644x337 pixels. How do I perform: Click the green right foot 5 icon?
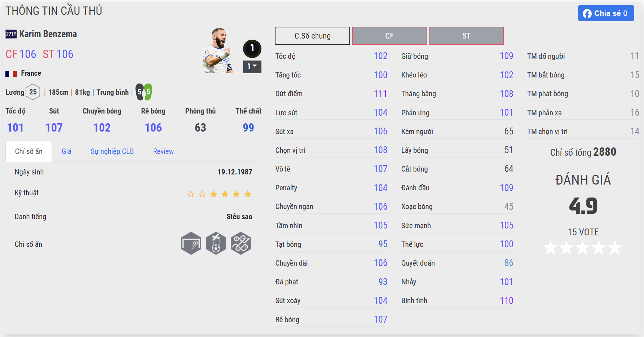coord(148,92)
